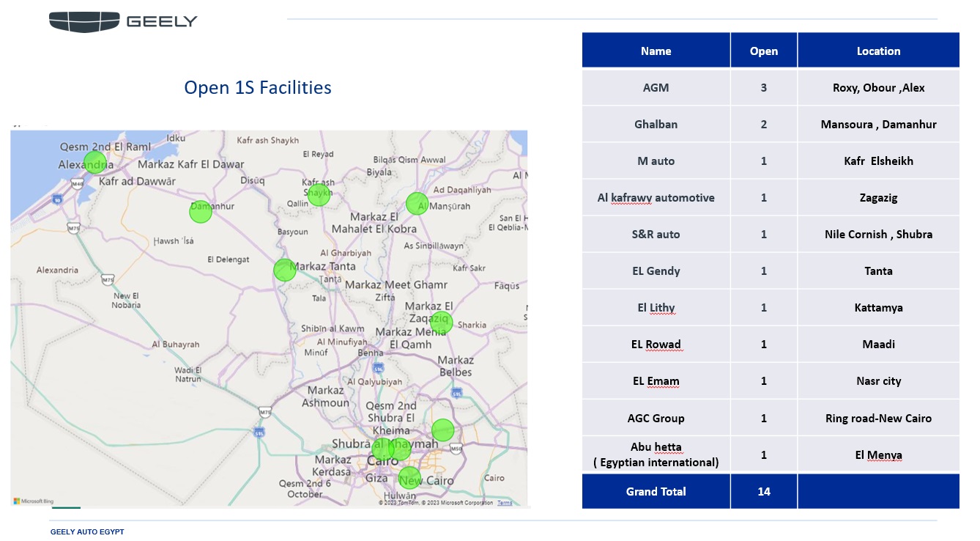The height and width of the screenshot is (541, 980).
Task: Select the green marker at Markaz Tanta
Action: [285, 270]
